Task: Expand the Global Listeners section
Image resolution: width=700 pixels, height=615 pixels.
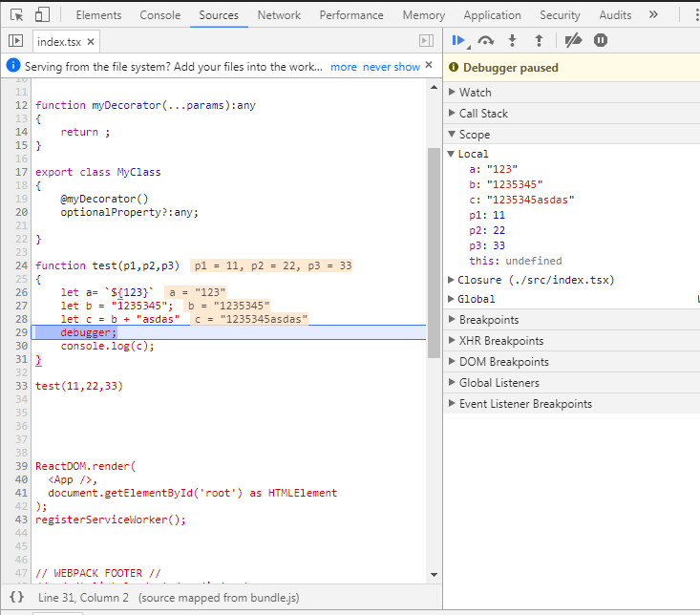Action: (x=571, y=383)
